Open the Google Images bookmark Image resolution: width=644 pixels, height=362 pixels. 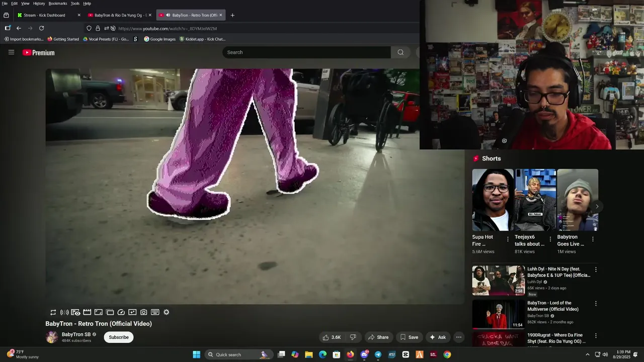pos(160,39)
